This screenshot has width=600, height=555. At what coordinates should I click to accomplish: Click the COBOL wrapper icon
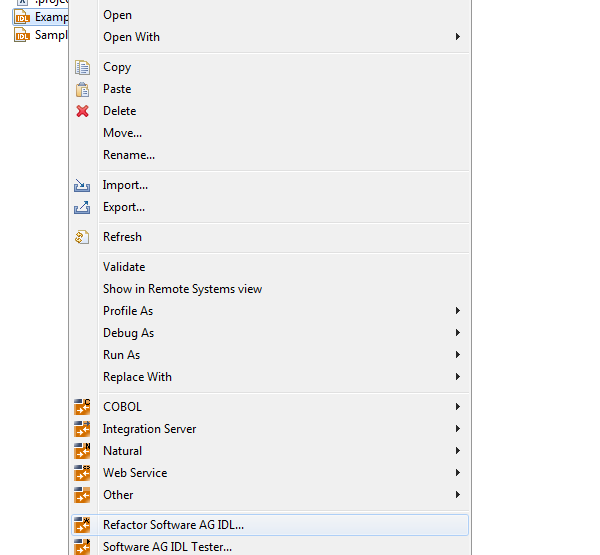click(x=82, y=407)
